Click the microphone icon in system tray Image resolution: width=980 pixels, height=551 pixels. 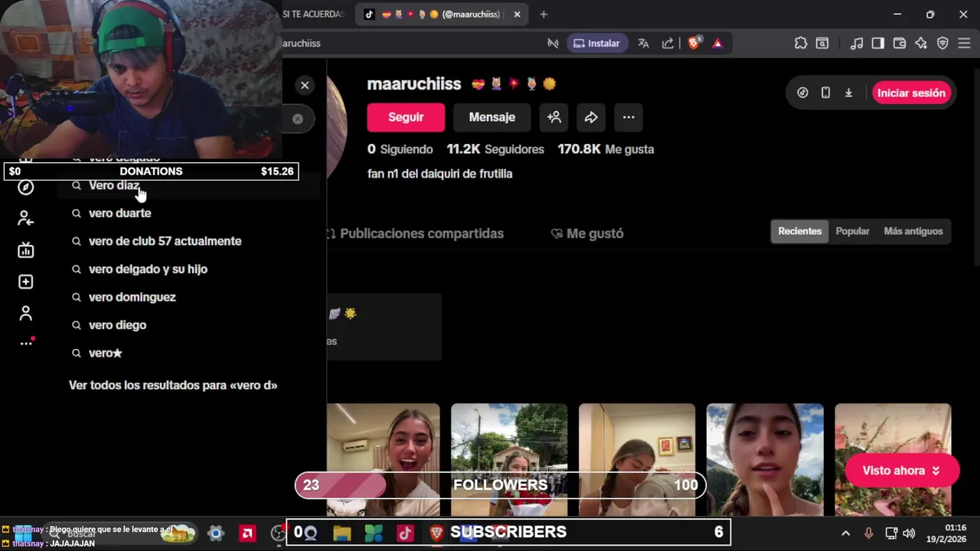(x=868, y=533)
